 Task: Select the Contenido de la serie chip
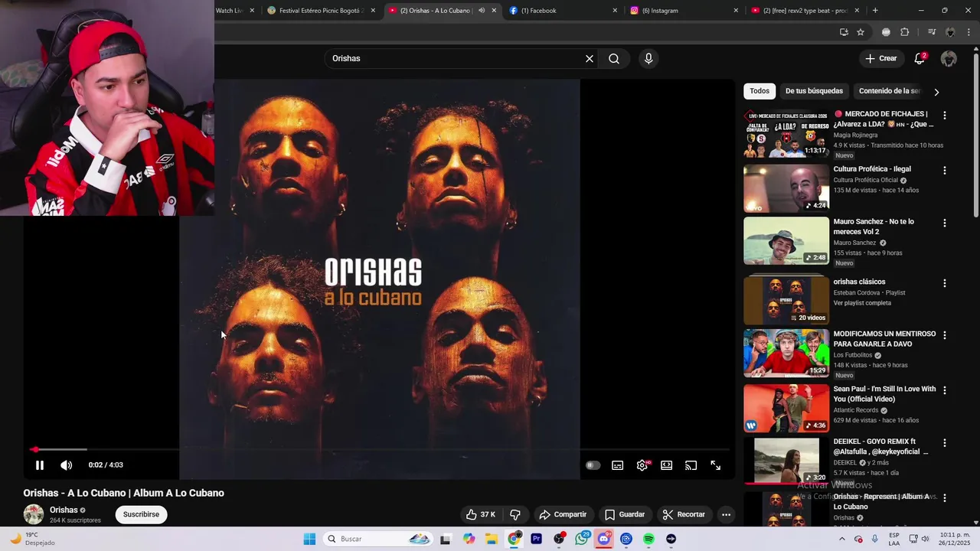coord(889,91)
